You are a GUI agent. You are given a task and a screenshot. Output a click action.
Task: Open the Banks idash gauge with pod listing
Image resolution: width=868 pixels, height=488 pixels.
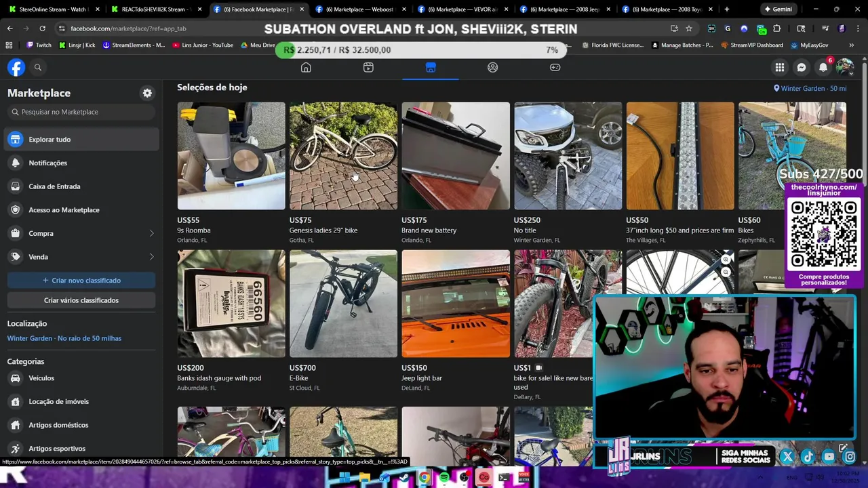point(231,304)
